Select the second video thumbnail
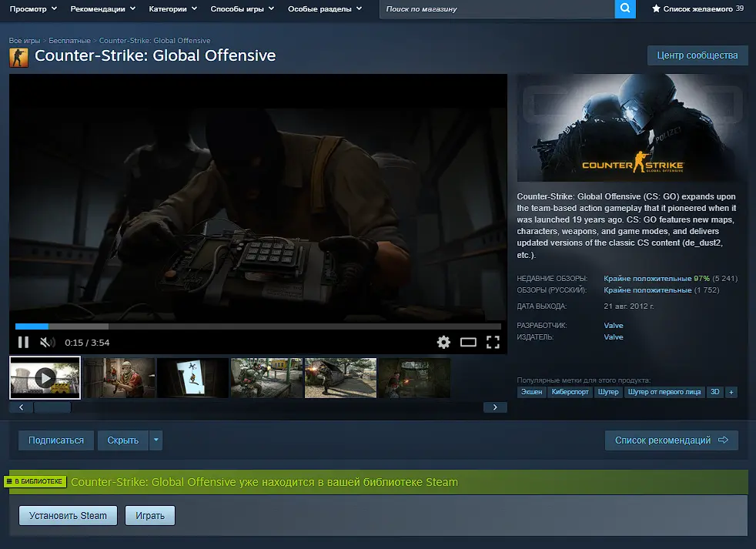This screenshot has width=756, height=549. [x=119, y=378]
